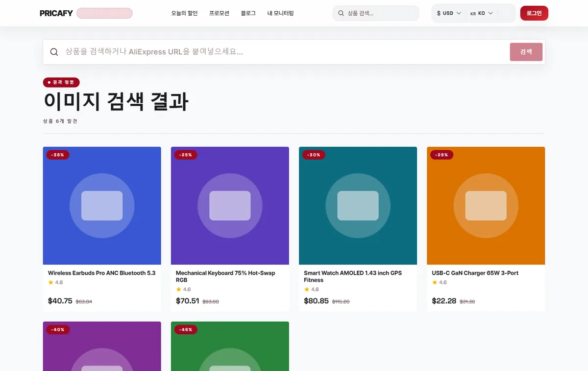Focus the header 상품 검색 field
Image resolution: width=588 pixels, height=371 pixels.
[x=375, y=13]
